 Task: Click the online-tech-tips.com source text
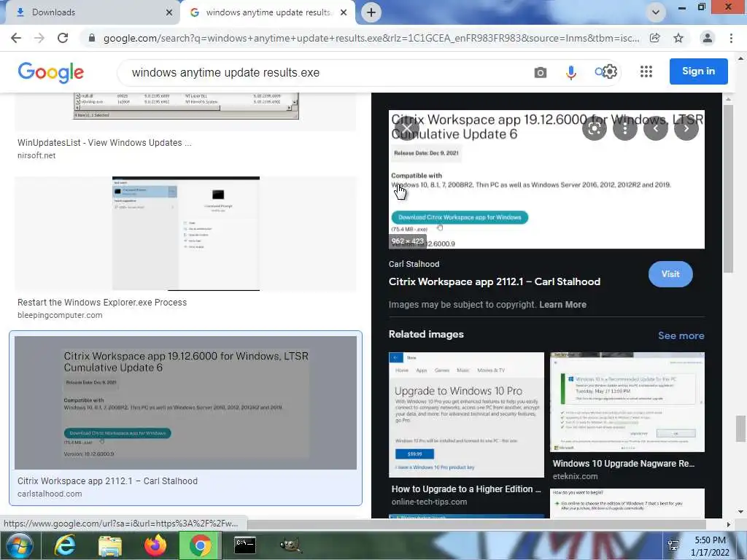pos(429,502)
